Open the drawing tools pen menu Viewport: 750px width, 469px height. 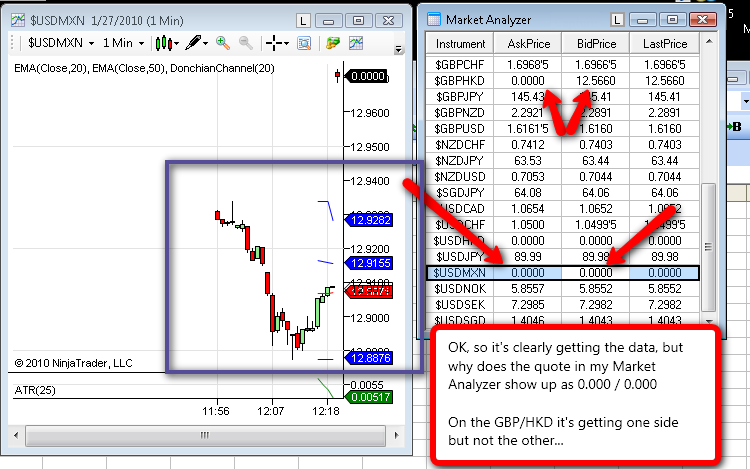(196, 43)
